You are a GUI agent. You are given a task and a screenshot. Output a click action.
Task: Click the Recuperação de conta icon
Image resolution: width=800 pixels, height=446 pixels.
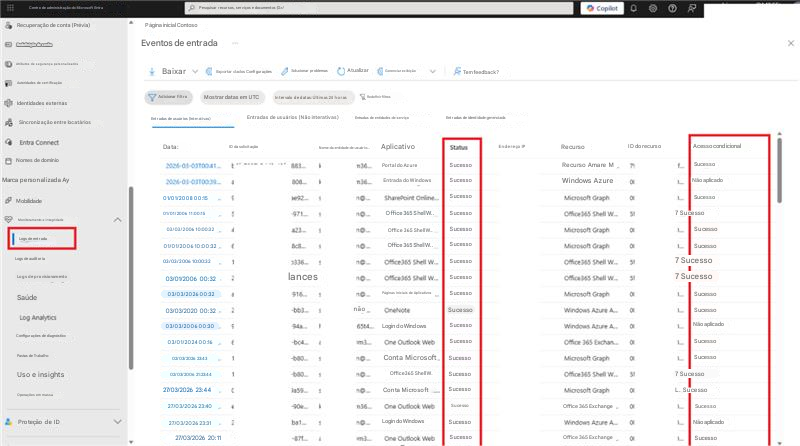[8, 25]
